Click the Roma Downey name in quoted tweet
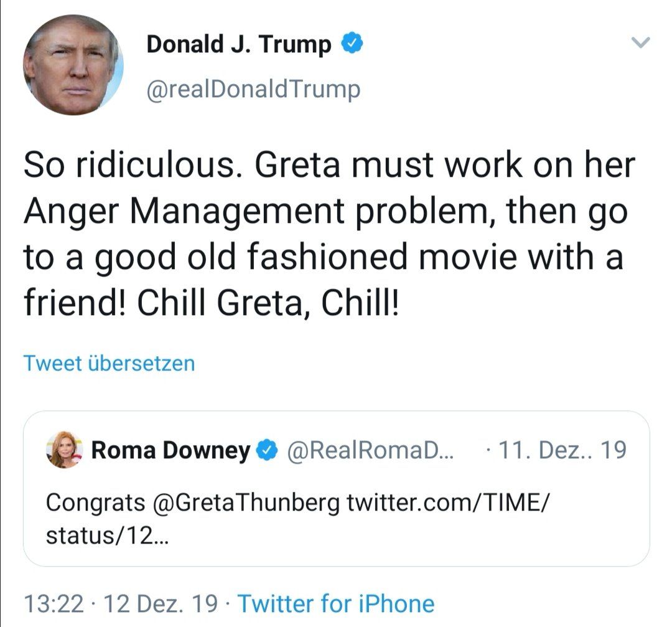Viewport: 672px width, 627px height. coord(171,450)
